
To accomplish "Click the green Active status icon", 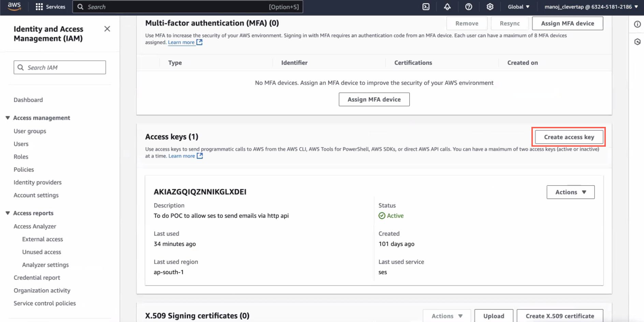I will tap(382, 216).
